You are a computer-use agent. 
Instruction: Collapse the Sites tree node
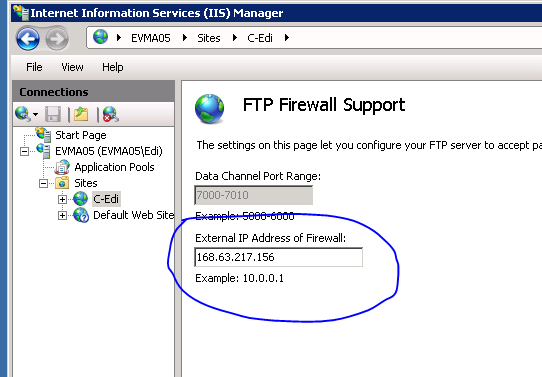coord(43,183)
